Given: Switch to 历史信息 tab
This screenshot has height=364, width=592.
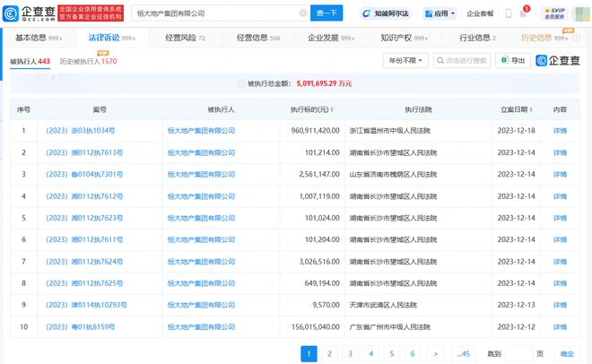Looking at the screenshot, I should click(544, 38).
